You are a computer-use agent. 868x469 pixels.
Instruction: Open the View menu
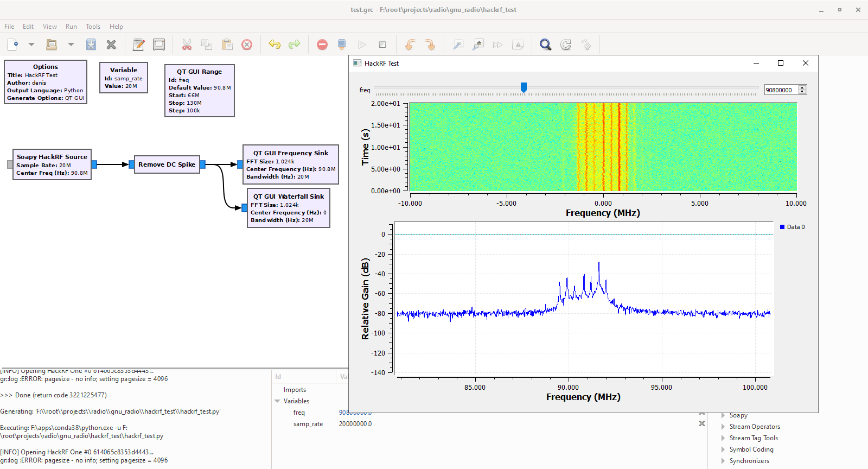tap(50, 26)
